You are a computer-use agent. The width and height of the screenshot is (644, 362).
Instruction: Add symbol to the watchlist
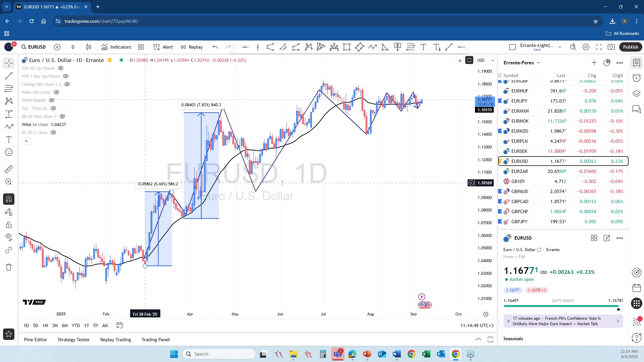pyautogui.click(x=594, y=63)
